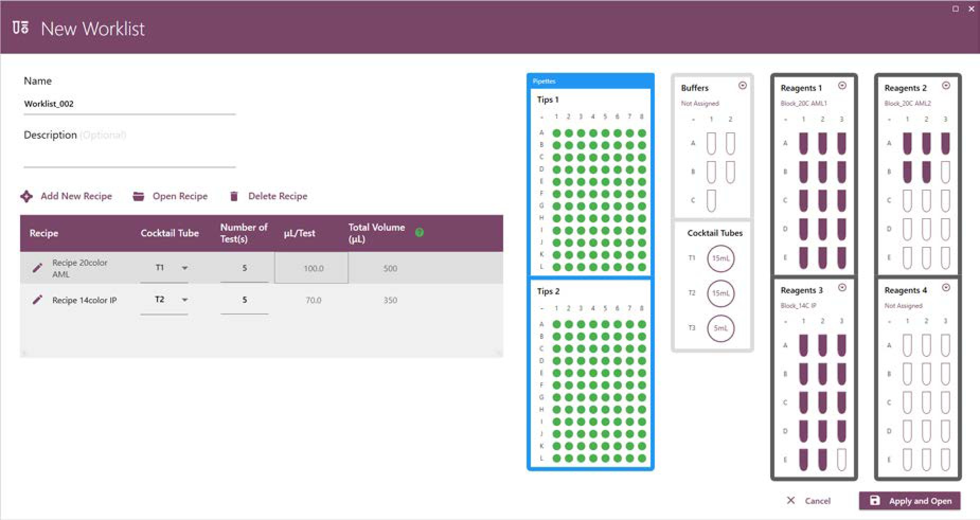
Task: Expand the Reagents 3 block options
Action: pyautogui.click(x=842, y=288)
